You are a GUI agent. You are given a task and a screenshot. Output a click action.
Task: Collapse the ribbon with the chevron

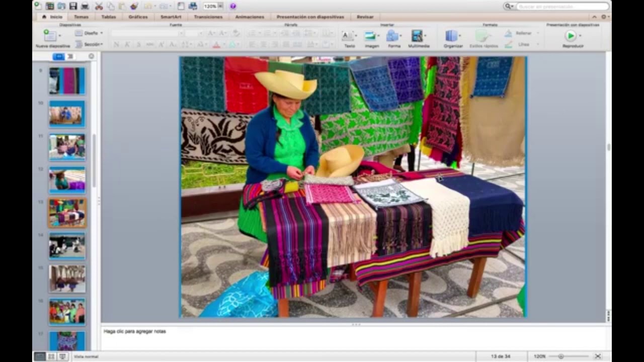click(x=594, y=17)
